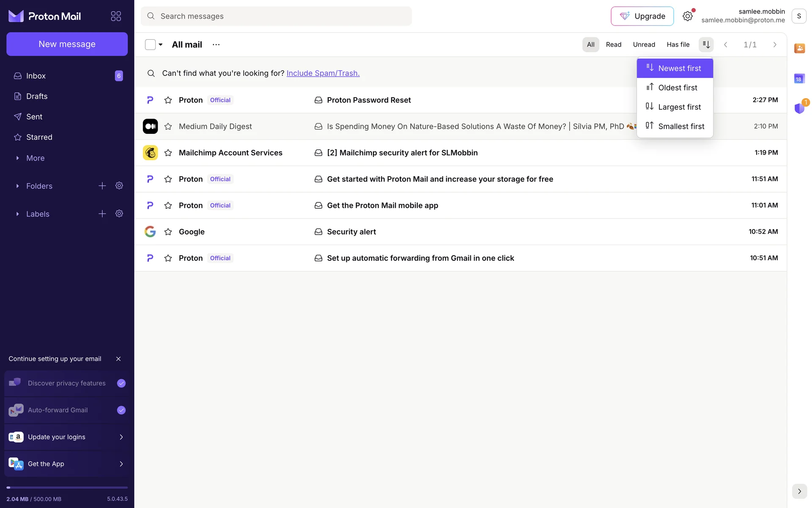Open the Contacts side panel icon

[x=799, y=48]
